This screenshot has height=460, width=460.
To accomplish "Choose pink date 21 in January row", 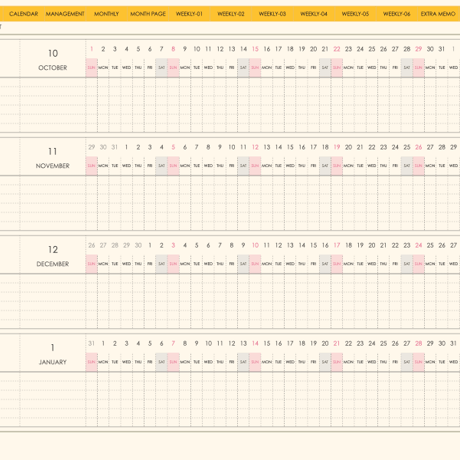I will (x=337, y=343).
